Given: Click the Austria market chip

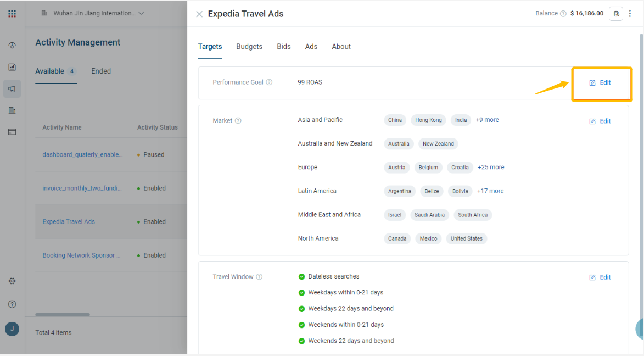Looking at the screenshot, I should [x=397, y=168].
